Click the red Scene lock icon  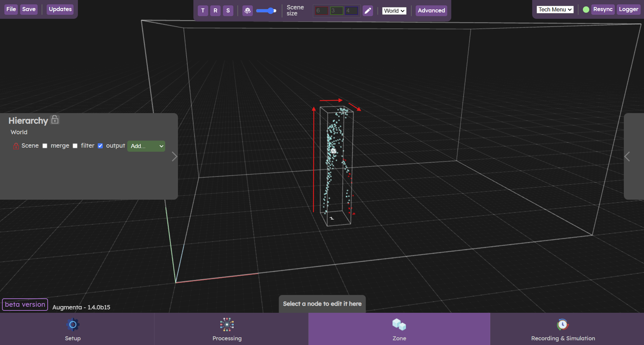(x=16, y=146)
